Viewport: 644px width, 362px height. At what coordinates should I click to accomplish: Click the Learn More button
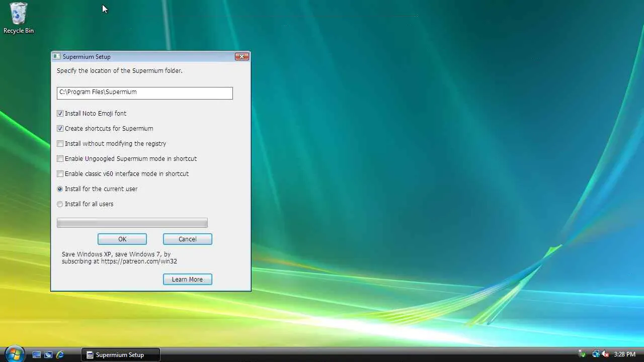[188, 279]
